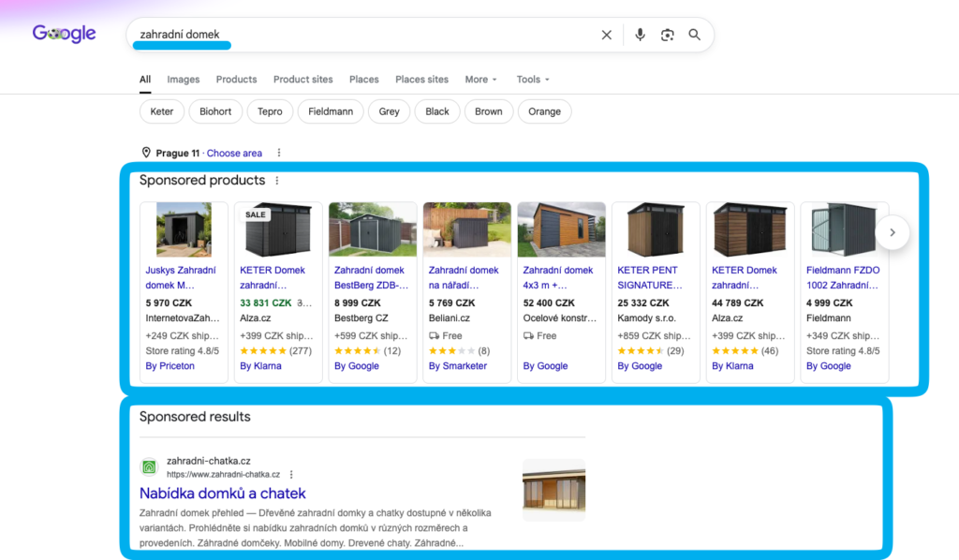Switch to the Products tab
The image size is (959, 560).
pos(236,80)
